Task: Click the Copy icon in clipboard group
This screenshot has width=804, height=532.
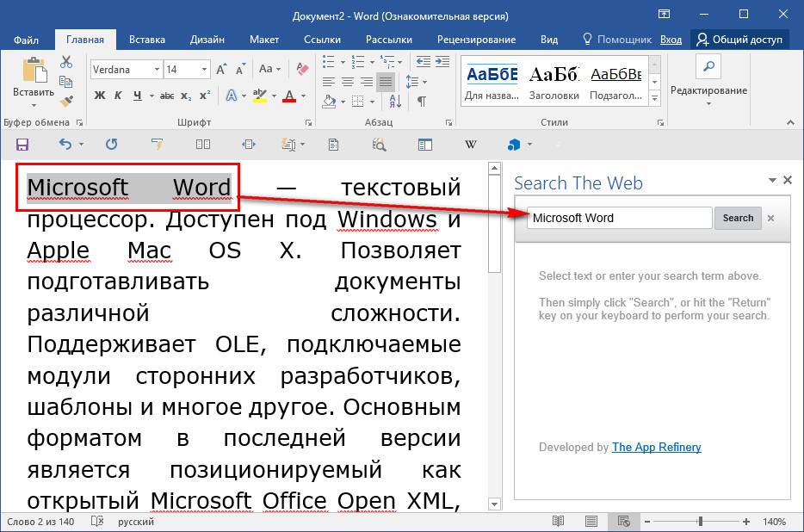Action: (65, 82)
